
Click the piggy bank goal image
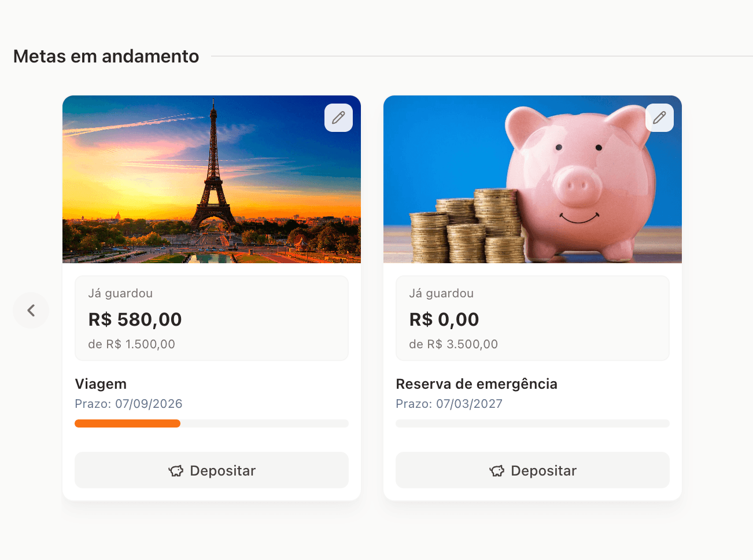pos(532,179)
